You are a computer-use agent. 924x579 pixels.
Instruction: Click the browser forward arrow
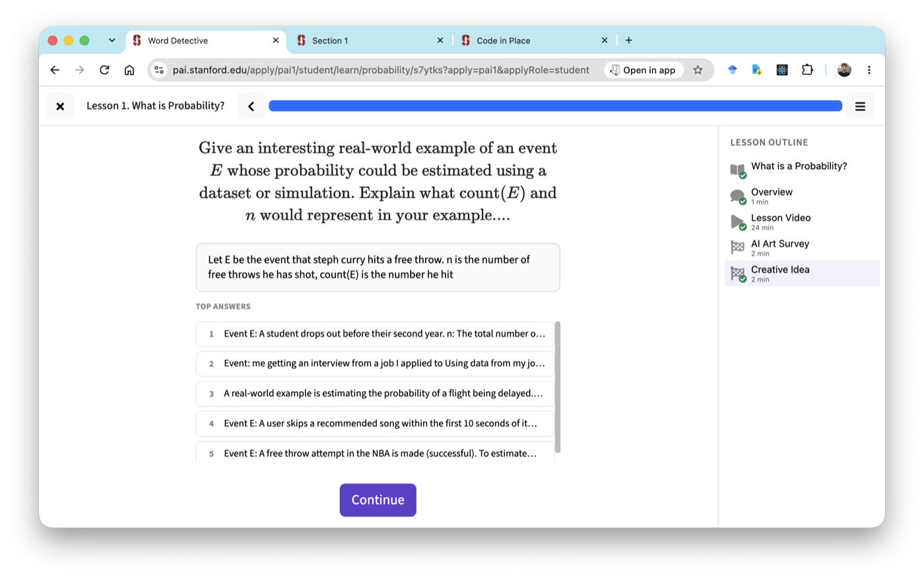(x=79, y=70)
